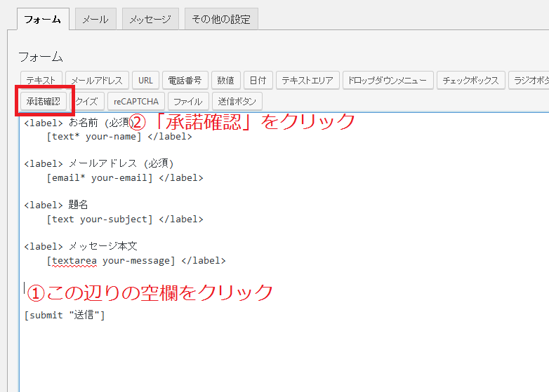Switch to the フォーム tab

pos(42,19)
